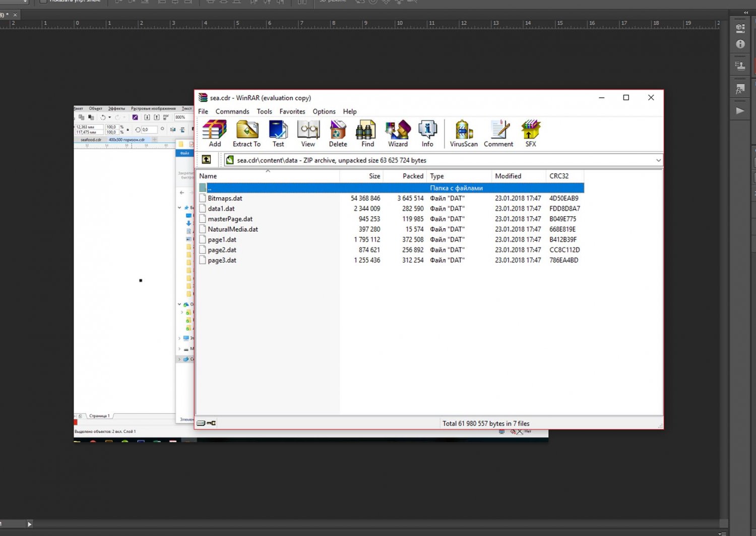Go up one folder level
This screenshot has width=756, height=536.
[x=207, y=160]
